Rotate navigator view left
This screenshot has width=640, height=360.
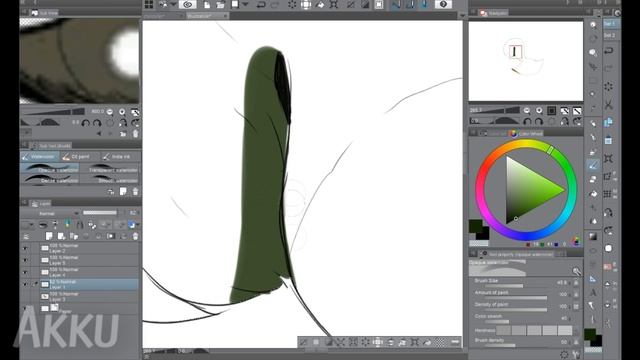527,121
